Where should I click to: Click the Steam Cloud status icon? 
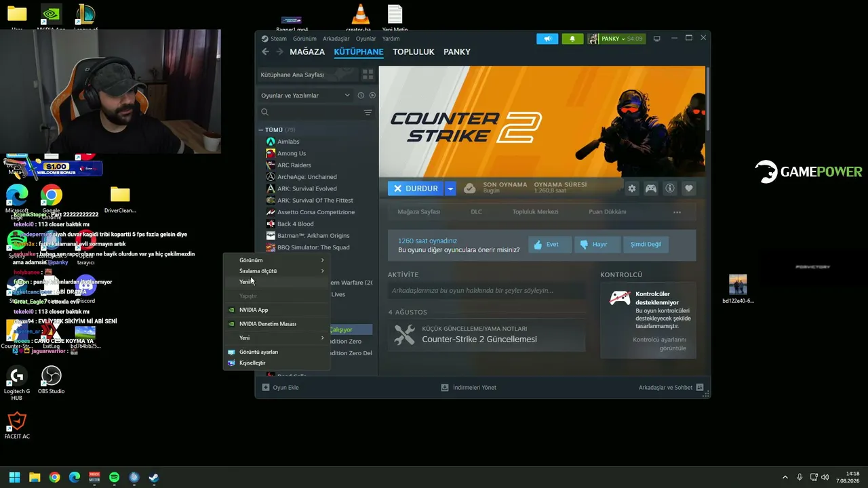click(469, 188)
